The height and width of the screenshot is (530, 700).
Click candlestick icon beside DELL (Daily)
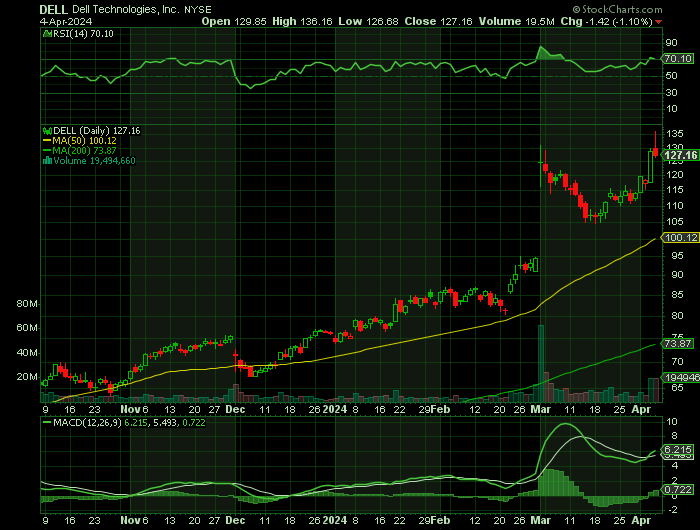pos(47,131)
